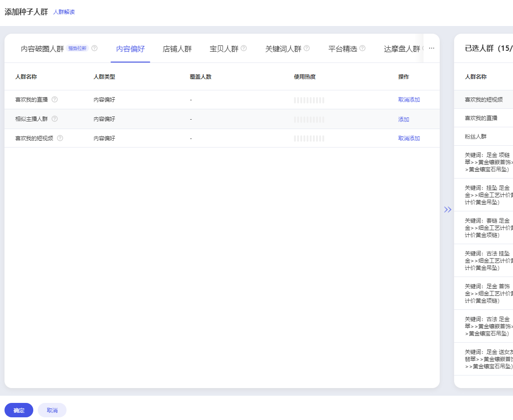This screenshot has height=420, width=513.
Task: Click help icon beside 相似主播人群 row
Action: tap(55, 119)
